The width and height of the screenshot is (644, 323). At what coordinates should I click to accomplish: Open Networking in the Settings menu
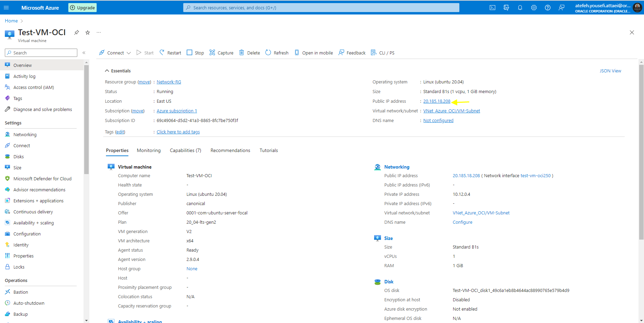25,134
